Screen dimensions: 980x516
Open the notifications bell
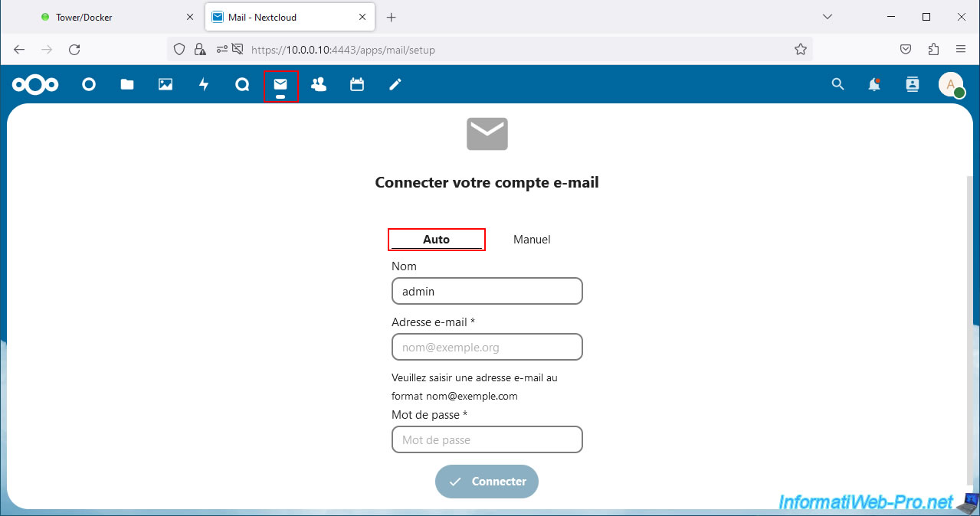(x=874, y=85)
